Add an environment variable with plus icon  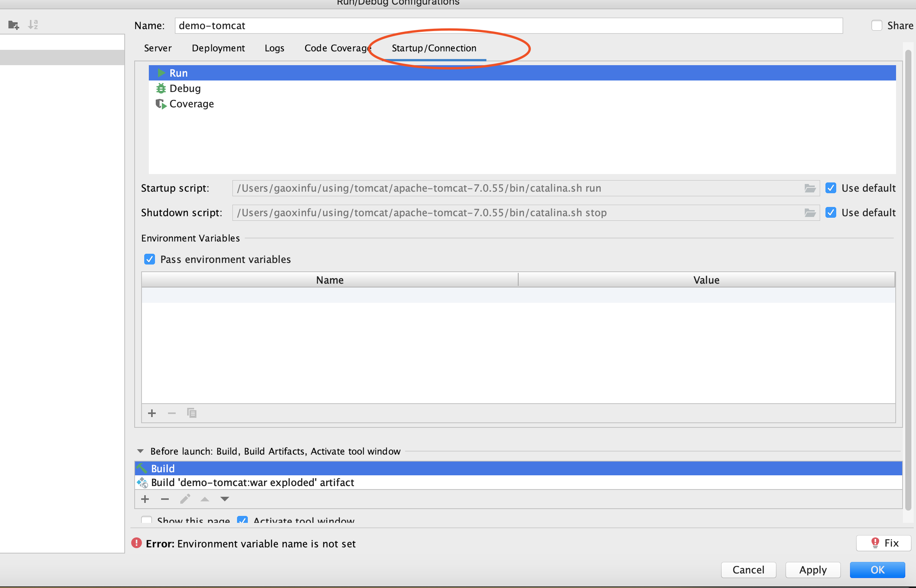coord(152,413)
